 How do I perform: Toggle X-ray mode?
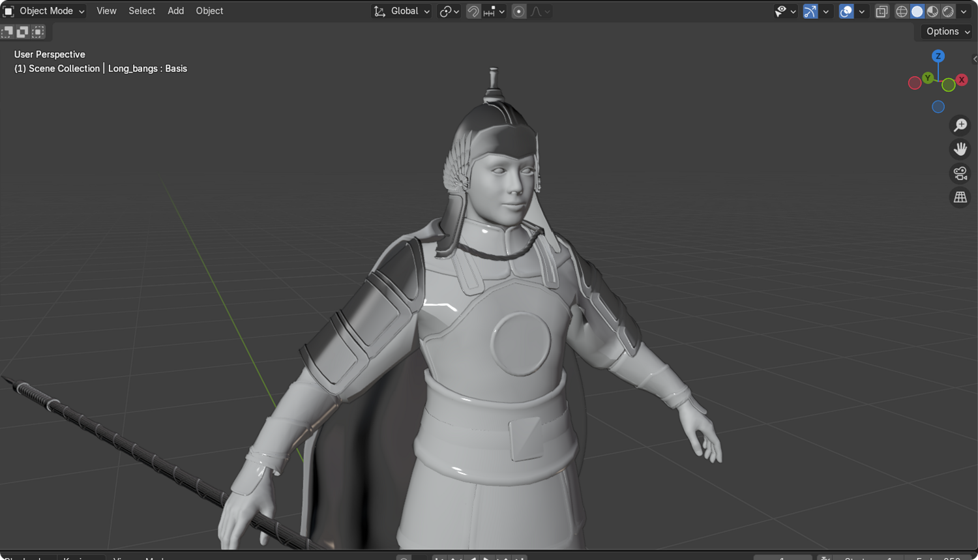(x=882, y=11)
